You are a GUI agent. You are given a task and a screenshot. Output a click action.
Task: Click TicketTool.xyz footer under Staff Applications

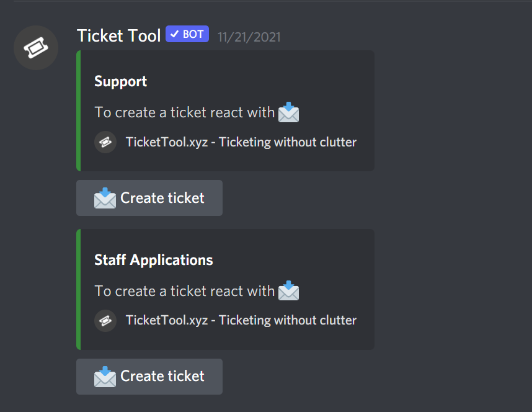tap(241, 320)
